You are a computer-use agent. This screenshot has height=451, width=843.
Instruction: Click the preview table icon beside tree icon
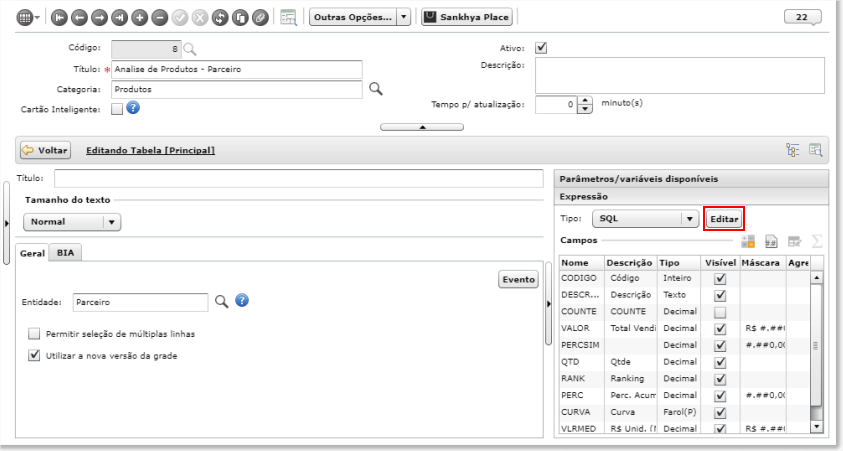(816, 150)
